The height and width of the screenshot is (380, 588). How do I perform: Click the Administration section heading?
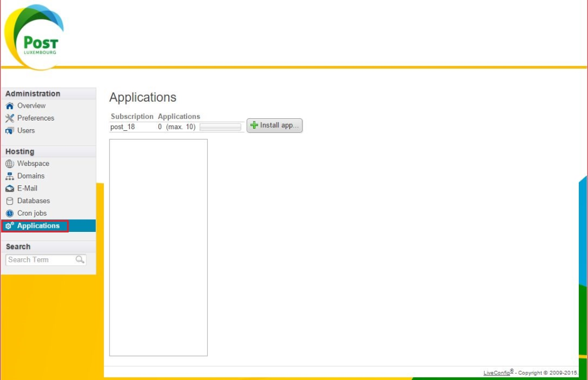point(33,94)
